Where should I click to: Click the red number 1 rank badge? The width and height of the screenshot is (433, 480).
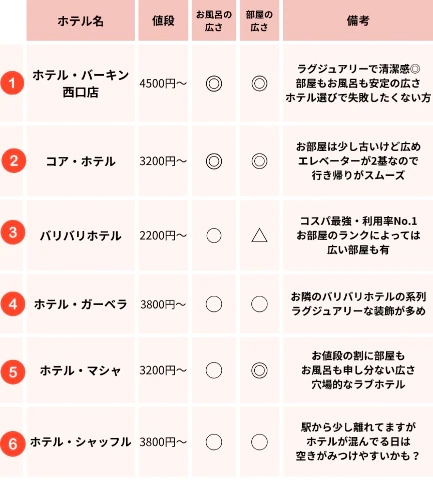[12, 83]
